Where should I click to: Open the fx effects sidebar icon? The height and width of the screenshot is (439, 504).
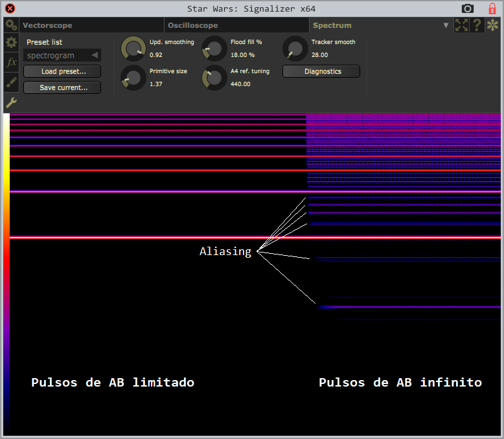coord(11,62)
